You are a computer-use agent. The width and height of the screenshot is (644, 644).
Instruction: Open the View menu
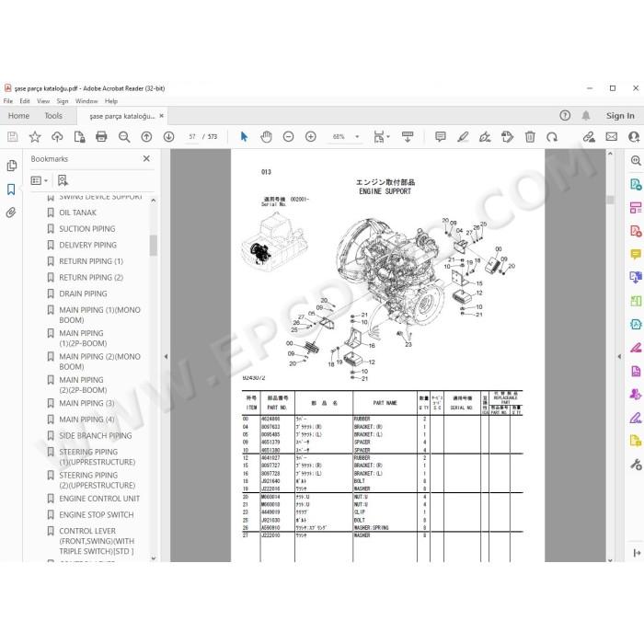(43, 101)
